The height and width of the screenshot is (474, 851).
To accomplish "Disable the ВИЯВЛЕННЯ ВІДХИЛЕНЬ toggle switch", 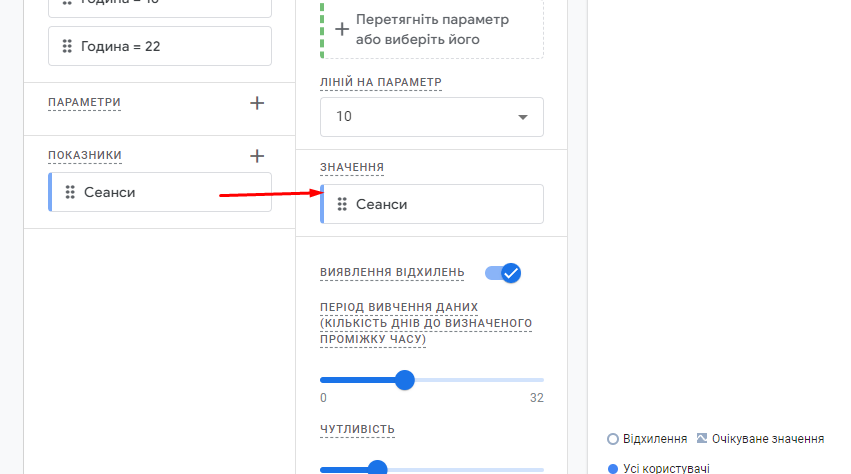I will [503, 273].
